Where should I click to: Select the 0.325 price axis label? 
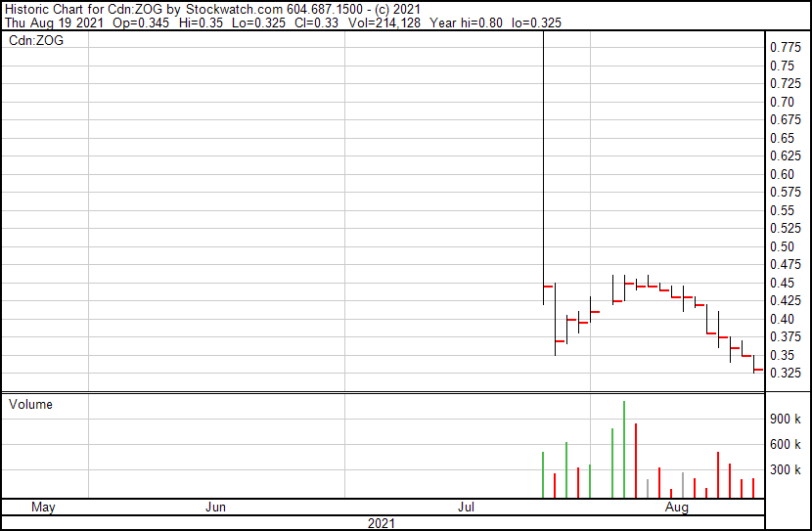tap(785, 373)
